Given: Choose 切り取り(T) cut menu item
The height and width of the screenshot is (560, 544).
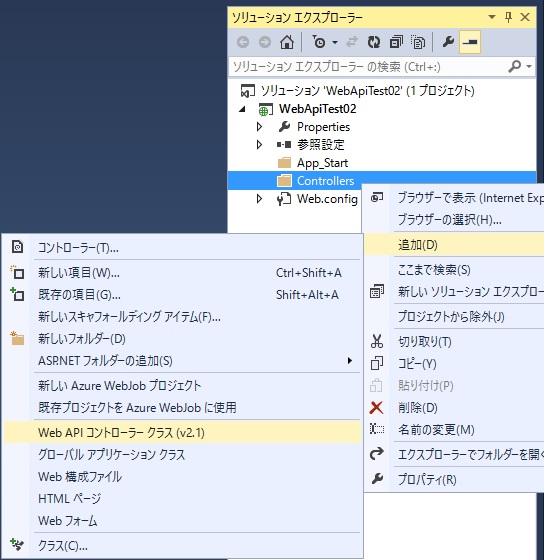Looking at the screenshot, I should click(x=454, y=342).
